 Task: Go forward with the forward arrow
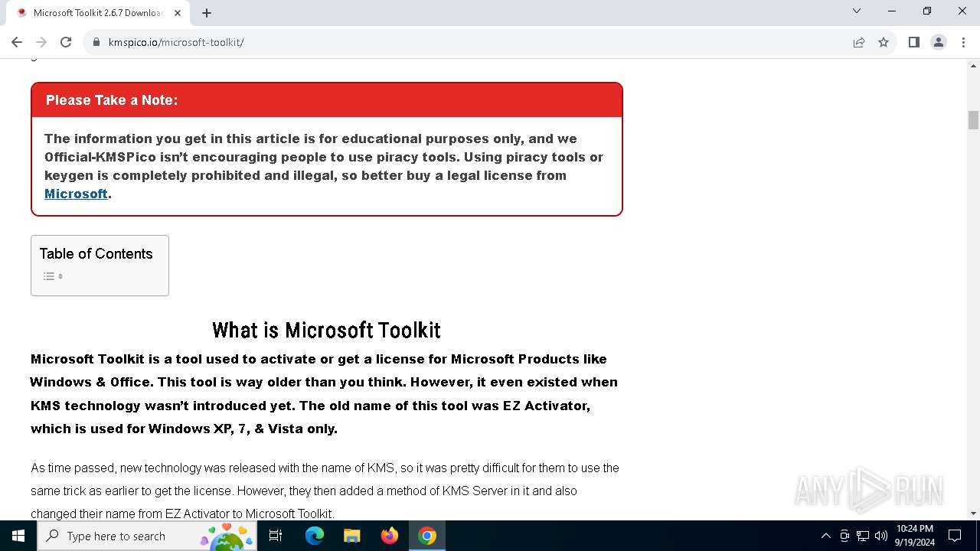41,42
